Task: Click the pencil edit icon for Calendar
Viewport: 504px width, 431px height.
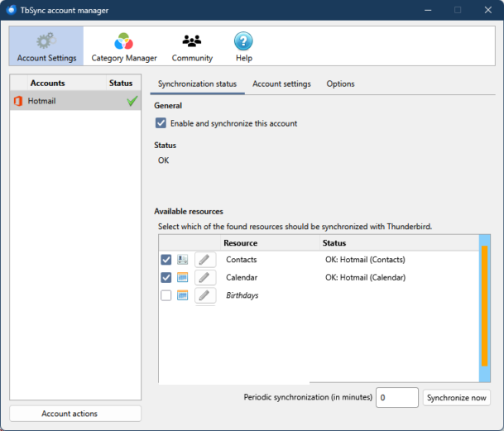Action: [x=204, y=278]
